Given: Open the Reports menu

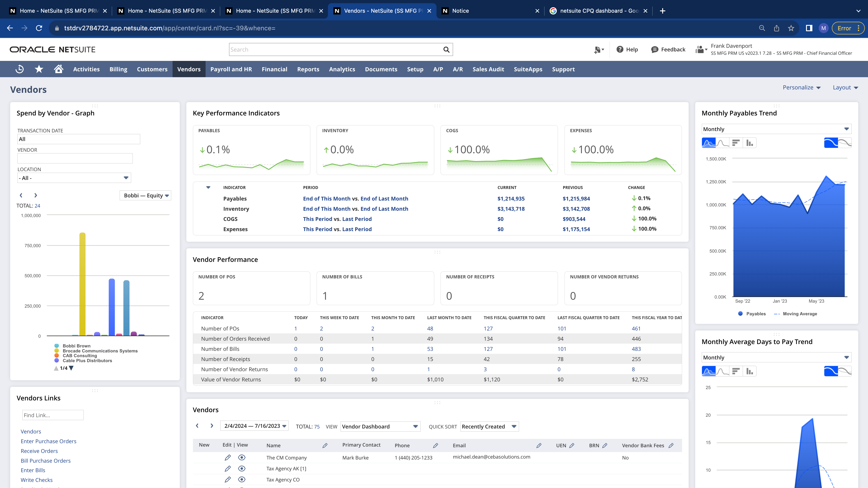Looking at the screenshot, I should [308, 69].
